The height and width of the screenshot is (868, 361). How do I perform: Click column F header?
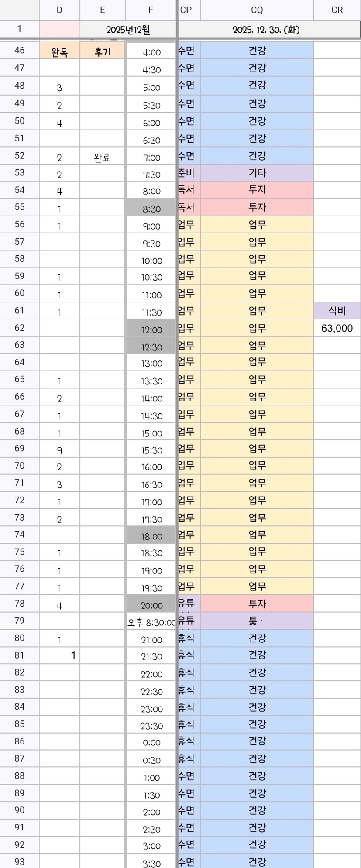[151, 10]
